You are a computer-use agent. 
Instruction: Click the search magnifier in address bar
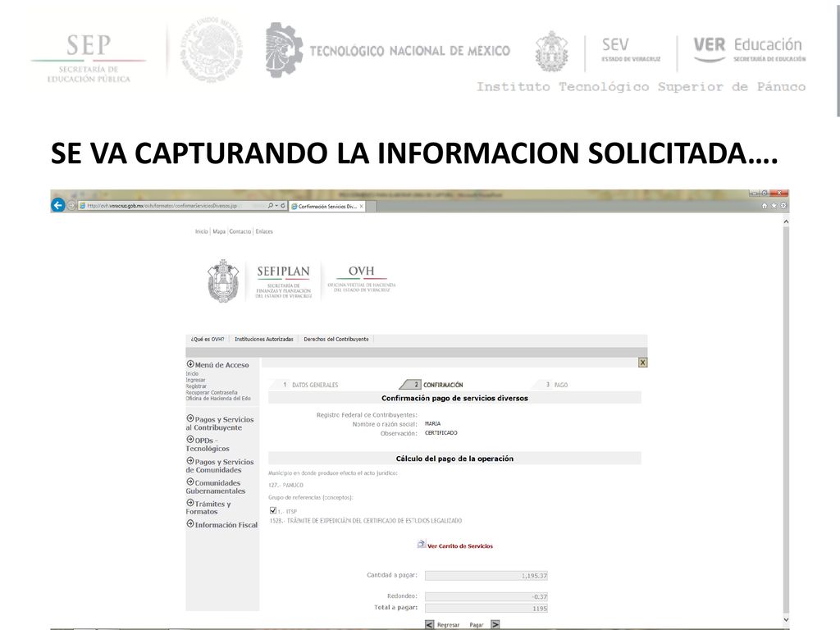[271, 206]
